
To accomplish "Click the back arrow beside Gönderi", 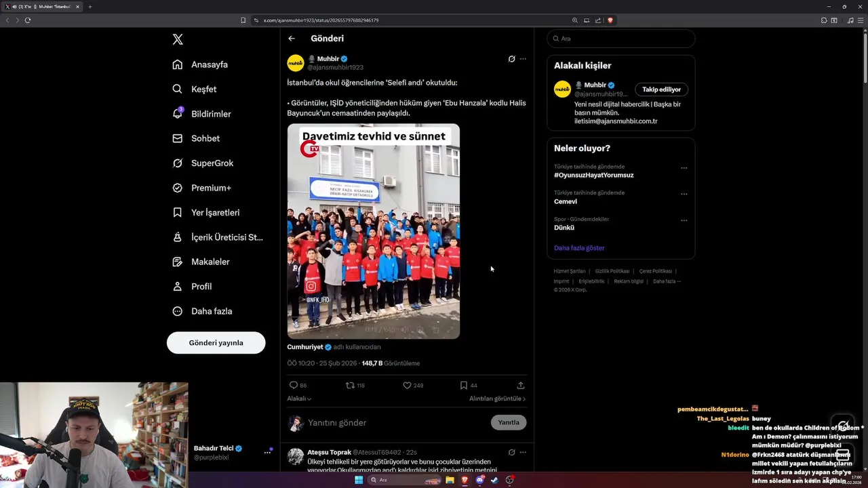I will click(292, 39).
